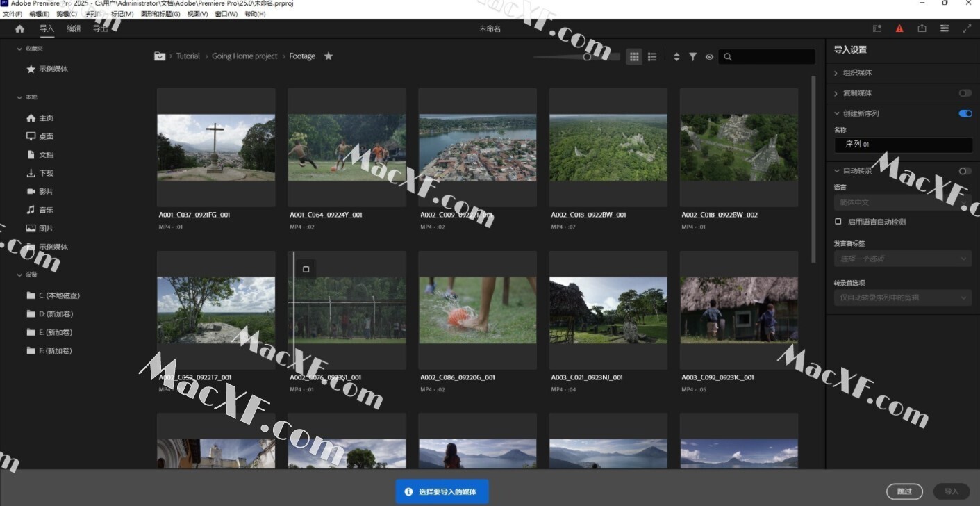The image size is (980, 506).
Task: Click the quick export share icon
Action: 922,28
